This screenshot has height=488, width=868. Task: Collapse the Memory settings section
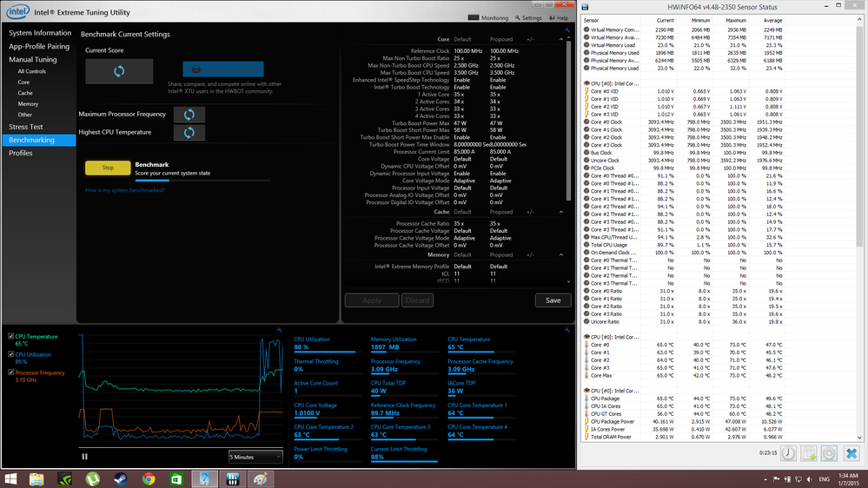(x=560, y=255)
